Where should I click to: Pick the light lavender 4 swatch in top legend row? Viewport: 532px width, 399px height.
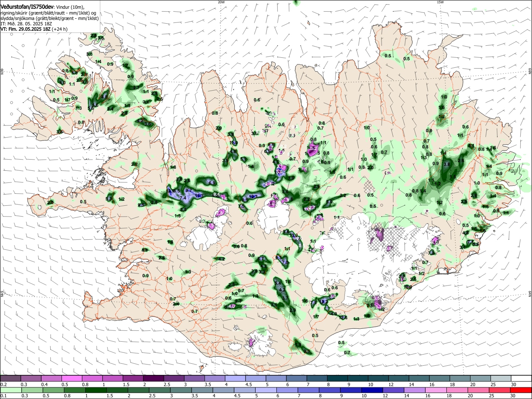click(x=235, y=378)
